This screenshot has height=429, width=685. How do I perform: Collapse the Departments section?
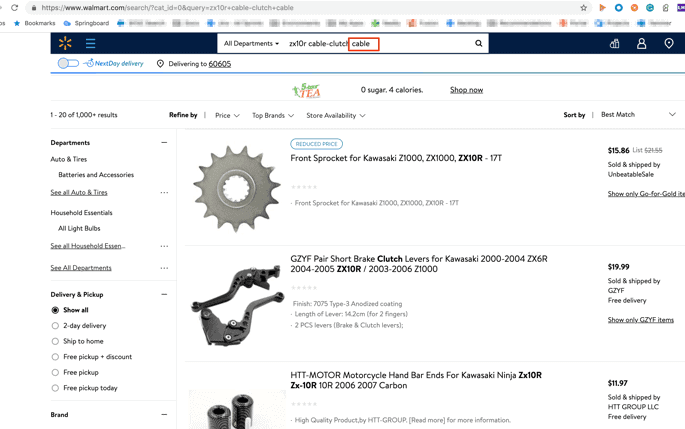164,143
